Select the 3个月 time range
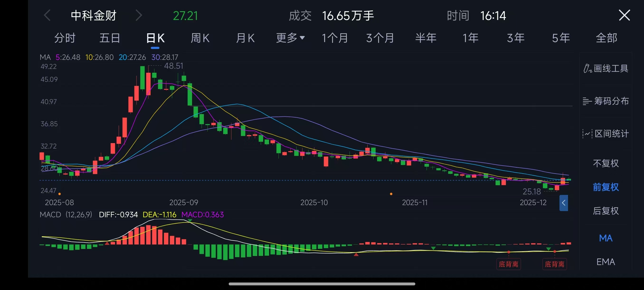This screenshot has height=290, width=644. coord(380,38)
